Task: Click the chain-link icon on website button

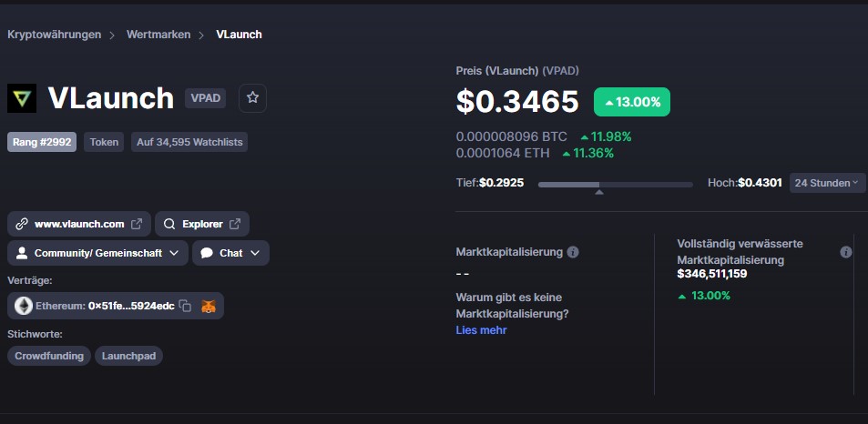Action: [22, 224]
